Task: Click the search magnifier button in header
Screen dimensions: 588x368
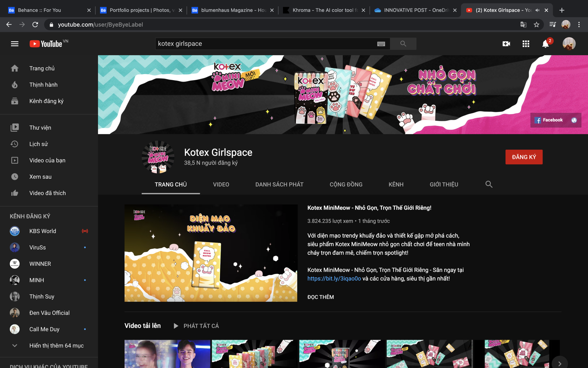Action: pyautogui.click(x=403, y=44)
